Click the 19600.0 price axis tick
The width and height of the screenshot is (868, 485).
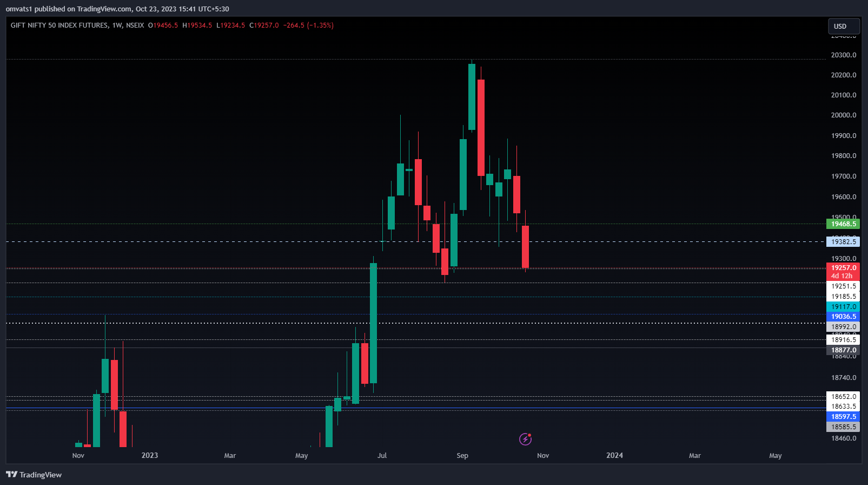(844, 197)
